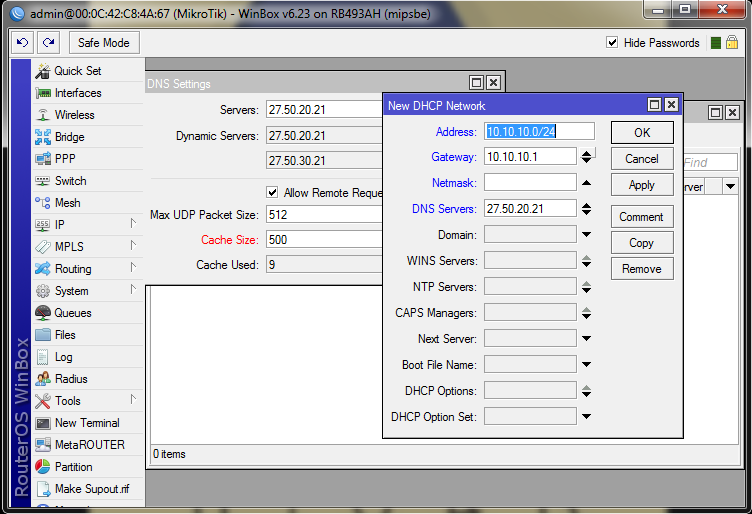Image resolution: width=752 pixels, height=514 pixels.
Task: Expand the MPLS submenu arrow
Action: click(133, 246)
